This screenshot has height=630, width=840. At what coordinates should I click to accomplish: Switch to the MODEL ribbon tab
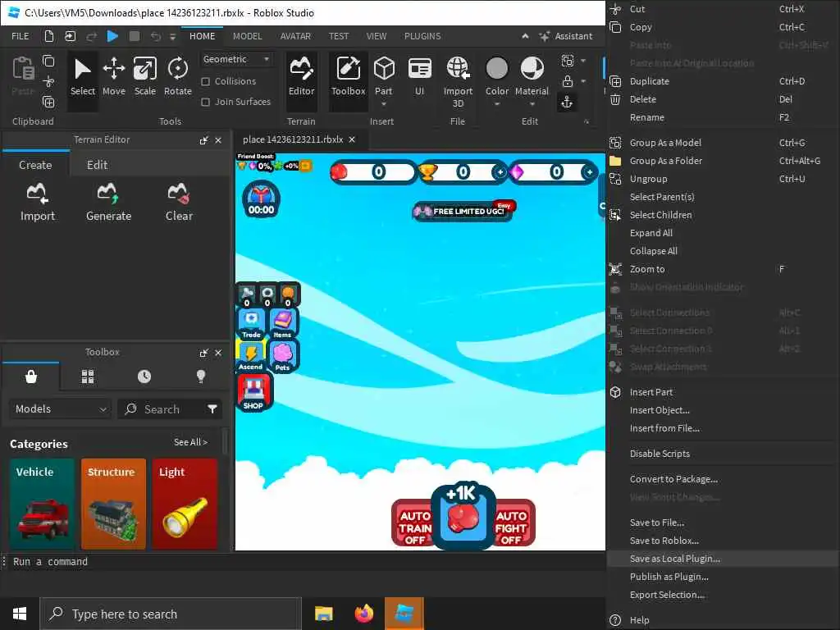click(247, 36)
